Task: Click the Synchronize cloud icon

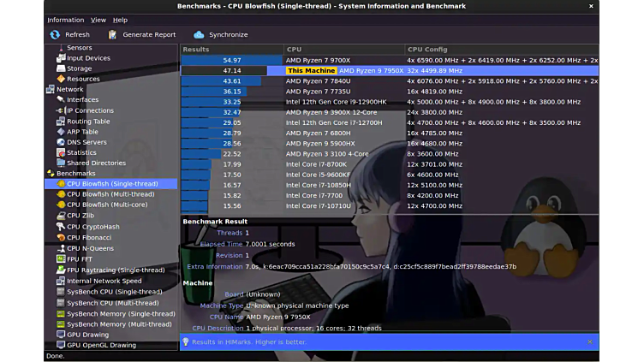Action: coord(199,35)
